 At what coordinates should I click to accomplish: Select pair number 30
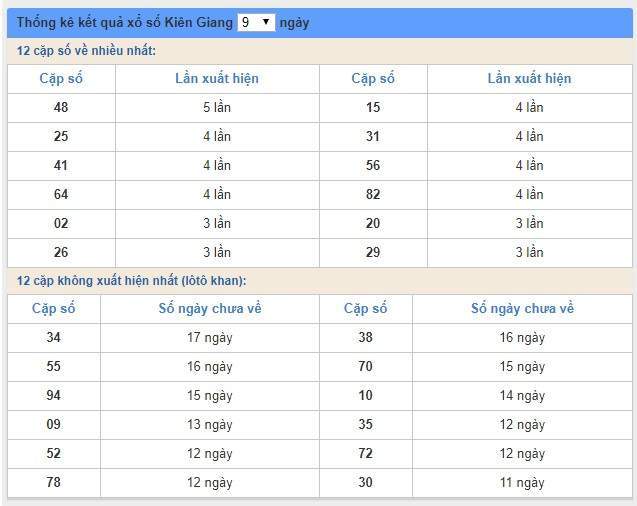(x=366, y=482)
